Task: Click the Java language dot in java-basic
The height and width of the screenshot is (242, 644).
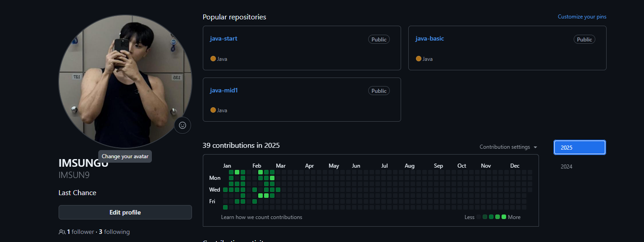Action: [419, 59]
